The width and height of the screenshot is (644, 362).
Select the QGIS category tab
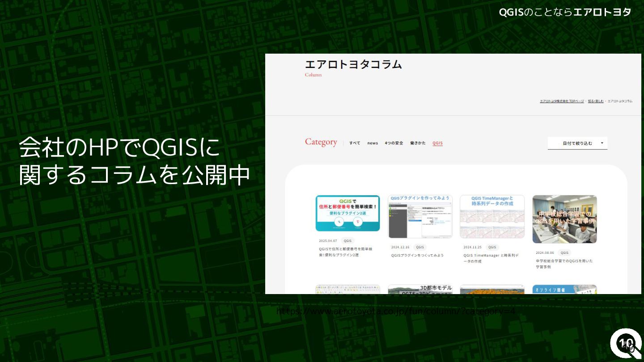pyautogui.click(x=437, y=143)
